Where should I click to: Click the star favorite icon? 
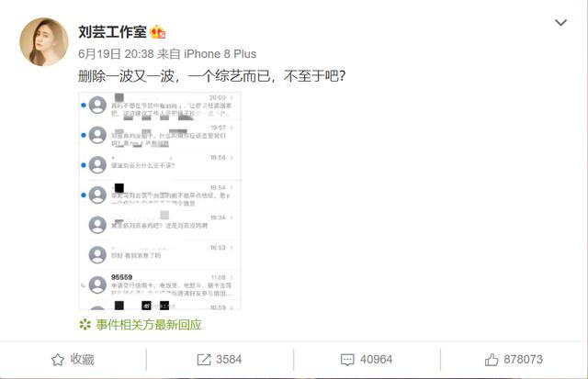[x=57, y=360]
